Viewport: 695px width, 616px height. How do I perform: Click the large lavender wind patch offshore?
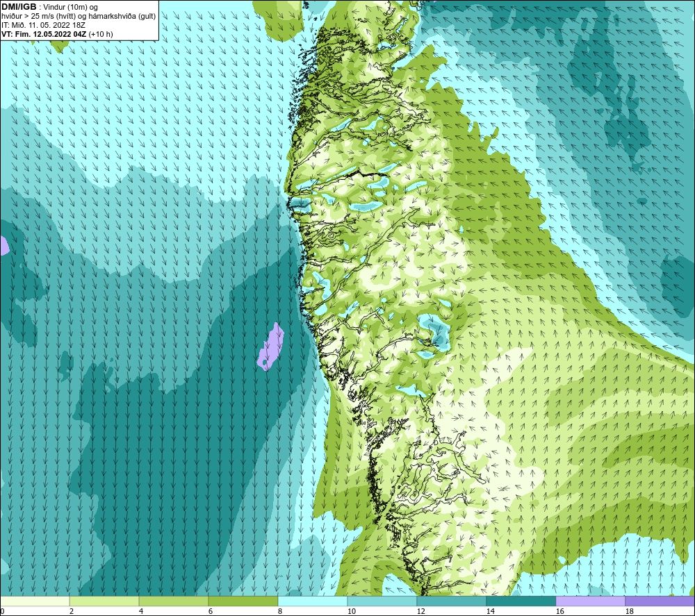point(270,348)
